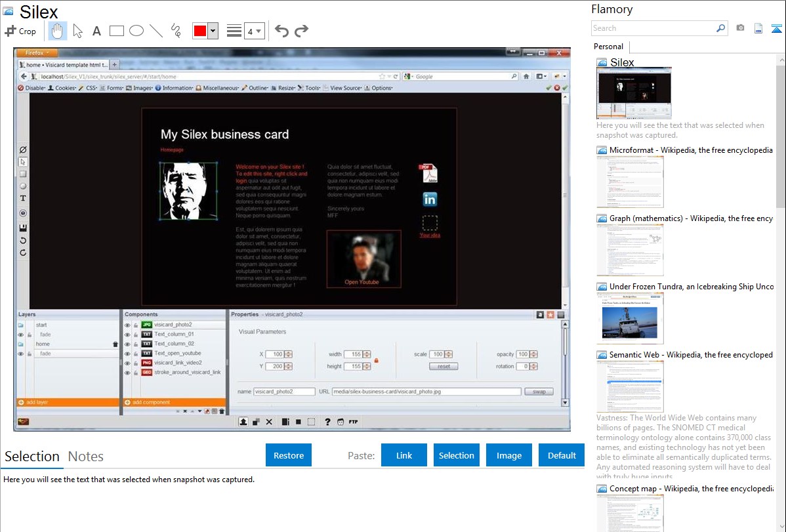Open the Under Frozen Tundra snapshot thumbnail

point(630,318)
